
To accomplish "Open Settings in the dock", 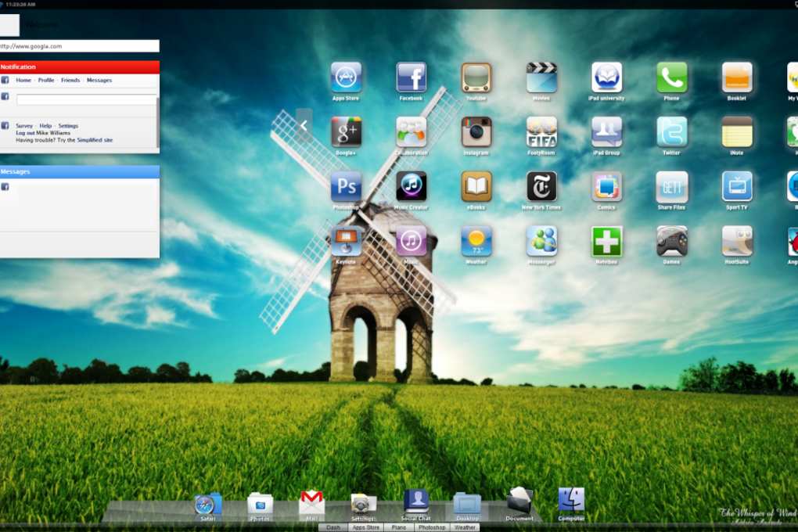I will [x=363, y=504].
